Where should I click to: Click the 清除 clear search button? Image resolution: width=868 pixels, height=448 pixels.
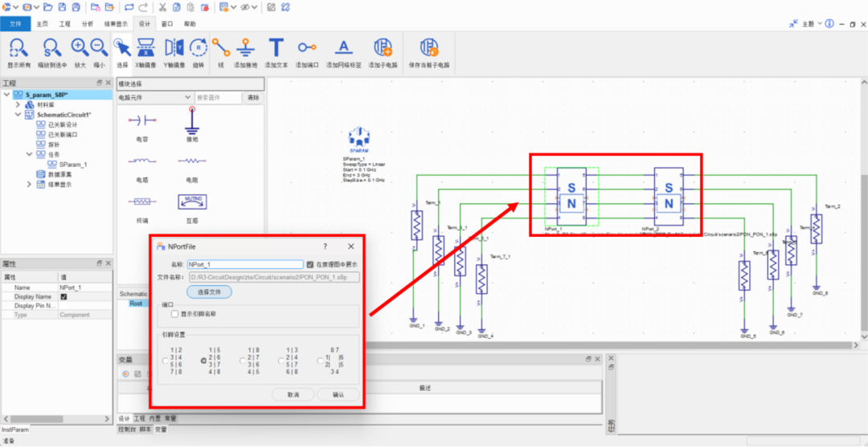click(253, 97)
